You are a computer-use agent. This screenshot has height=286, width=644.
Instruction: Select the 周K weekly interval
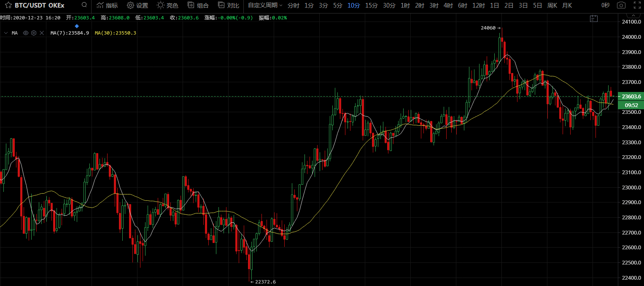[x=552, y=5]
